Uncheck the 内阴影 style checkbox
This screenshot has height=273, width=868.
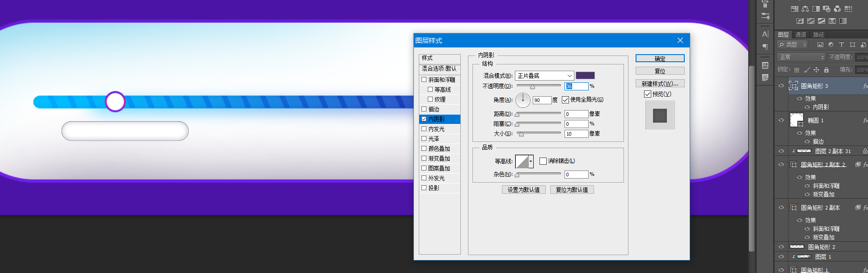click(424, 119)
